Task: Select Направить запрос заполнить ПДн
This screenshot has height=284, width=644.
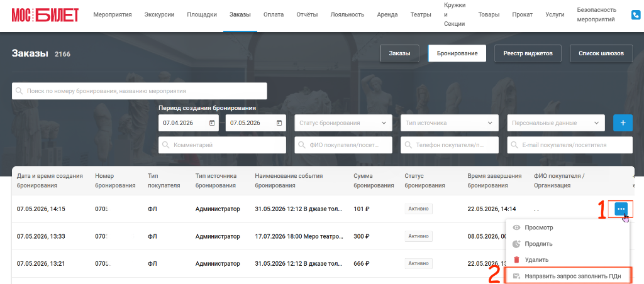Action: coord(569,276)
